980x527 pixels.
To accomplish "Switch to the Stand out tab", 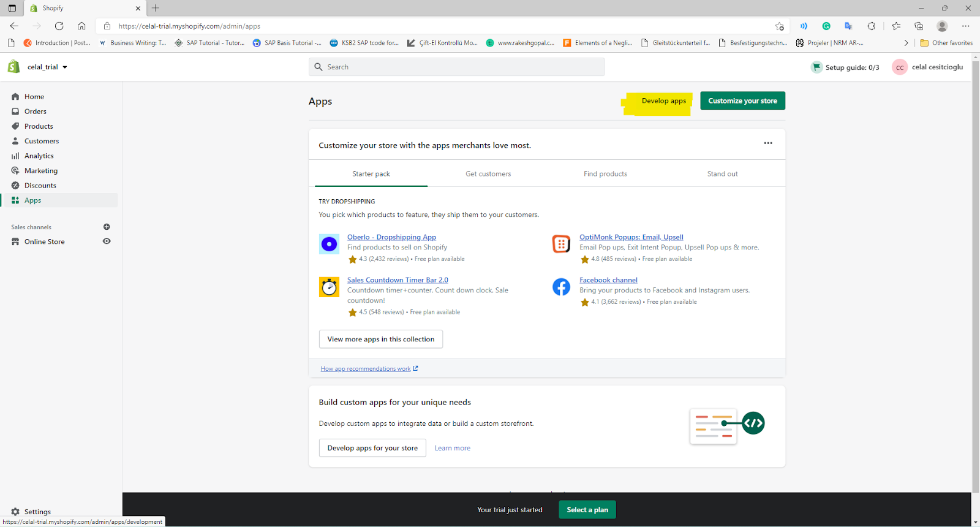I will [x=722, y=174].
